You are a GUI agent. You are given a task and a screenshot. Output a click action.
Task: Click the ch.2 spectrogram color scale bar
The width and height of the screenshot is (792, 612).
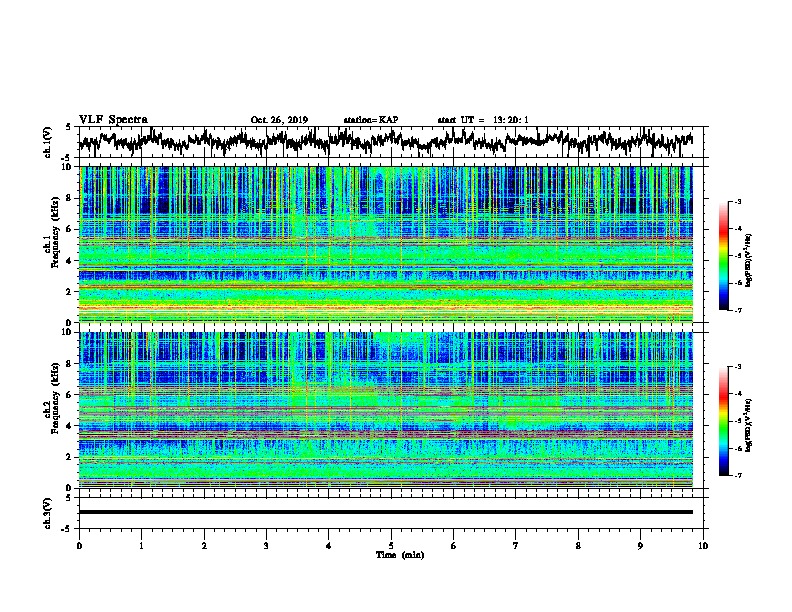[724, 421]
